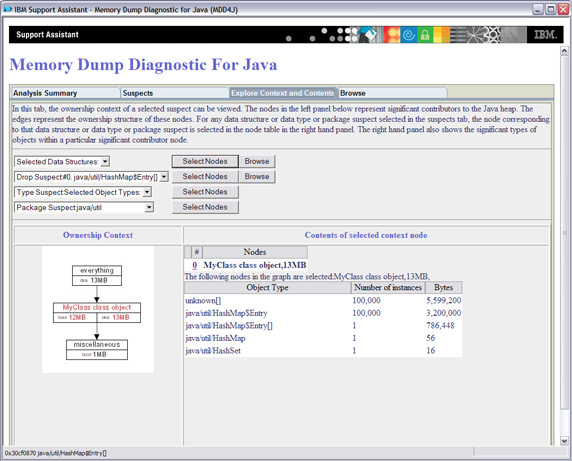Click status bar text 0x30cf0870 java/util/HashMap$Entry[]

[x=55, y=453]
